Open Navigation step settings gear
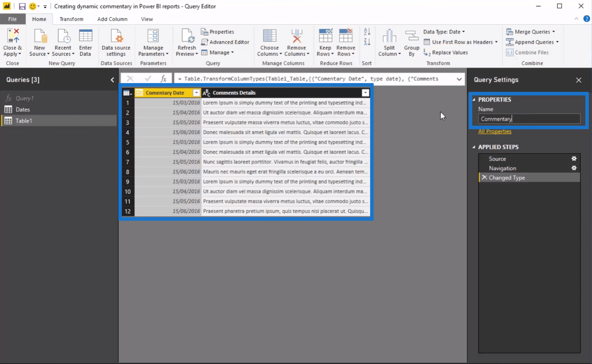Image resolution: width=592 pixels, height=364 pixels. pos(574,168)
